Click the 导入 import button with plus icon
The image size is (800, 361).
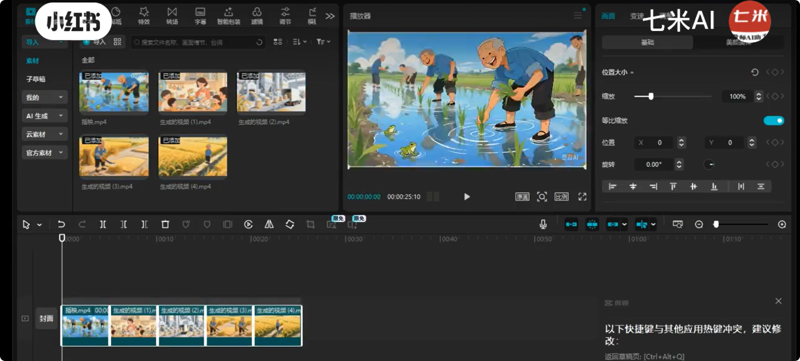pos(94,42)
